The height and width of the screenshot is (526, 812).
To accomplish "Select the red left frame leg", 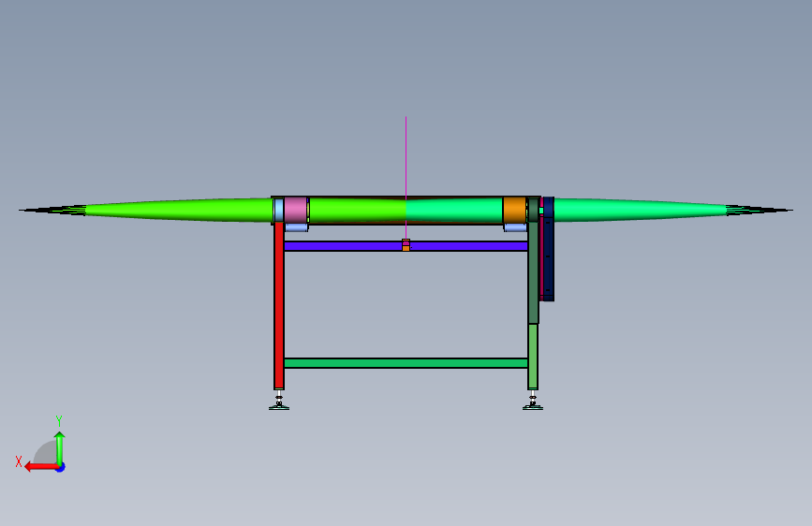I will (279, 305).
